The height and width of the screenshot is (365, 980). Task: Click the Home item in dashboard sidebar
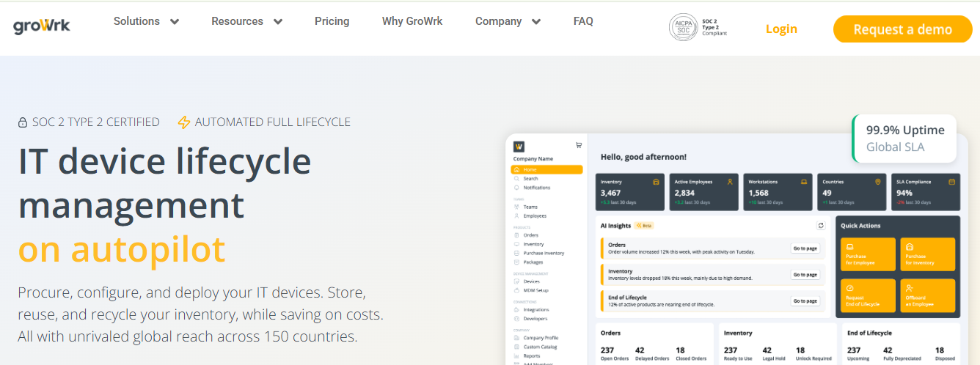(546, 169)
